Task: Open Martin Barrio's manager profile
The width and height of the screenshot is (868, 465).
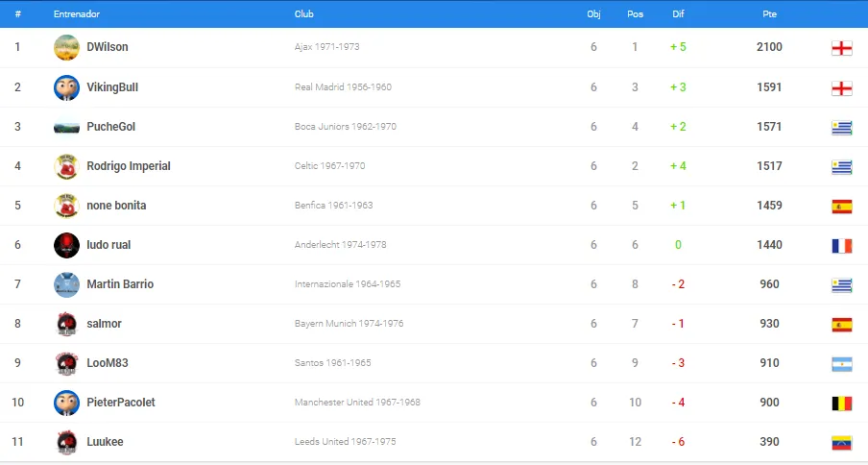Action: 120,284
